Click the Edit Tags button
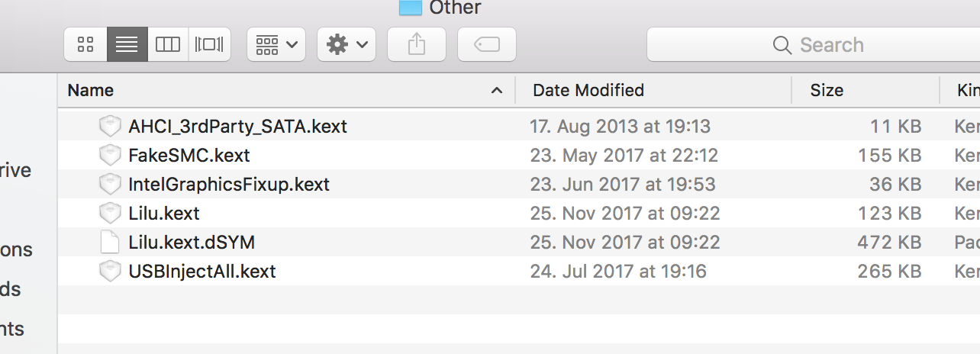Image resolution: width=980 pixels, height=354 pixels. pos(487,45)
